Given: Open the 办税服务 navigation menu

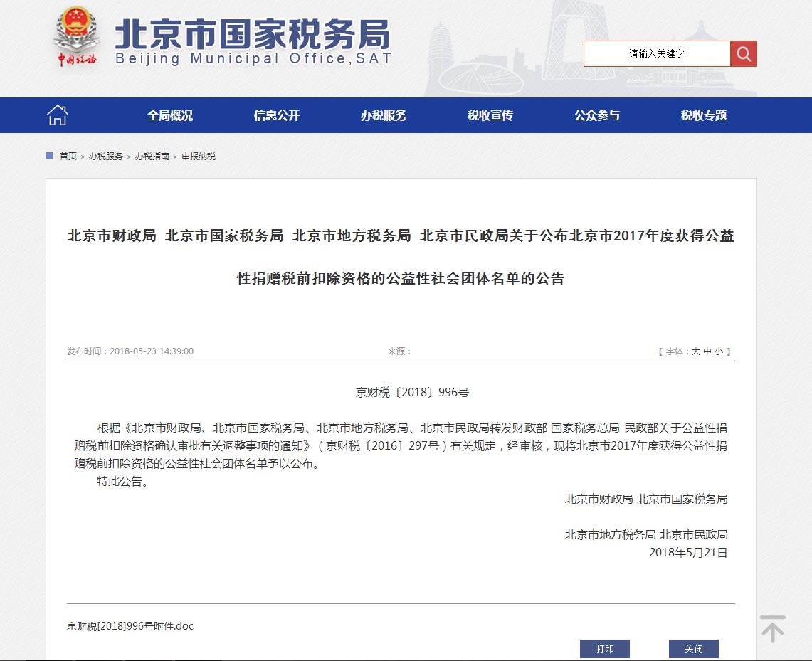Looking at the screenshot, I should tap(384, 115).
